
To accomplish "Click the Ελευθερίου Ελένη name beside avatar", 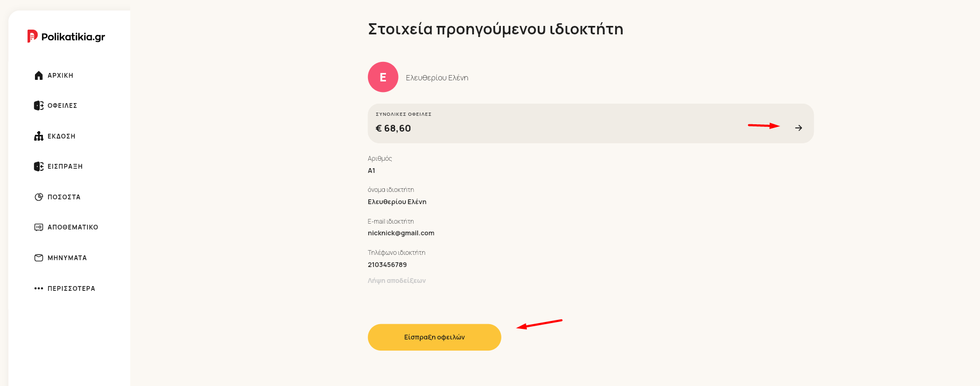I will tap(437, 78).
